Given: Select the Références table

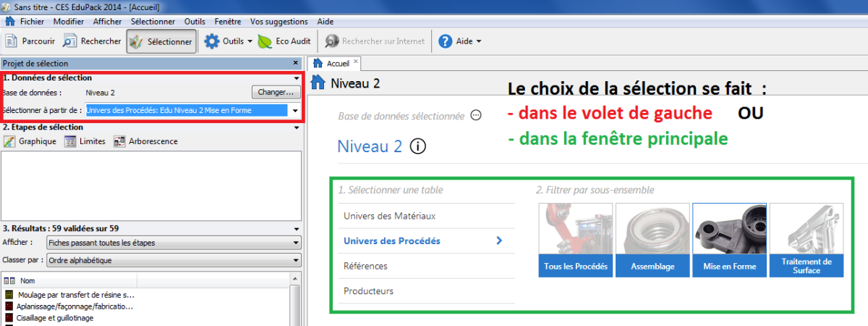Looking at the screenshot, I should 427,266.
